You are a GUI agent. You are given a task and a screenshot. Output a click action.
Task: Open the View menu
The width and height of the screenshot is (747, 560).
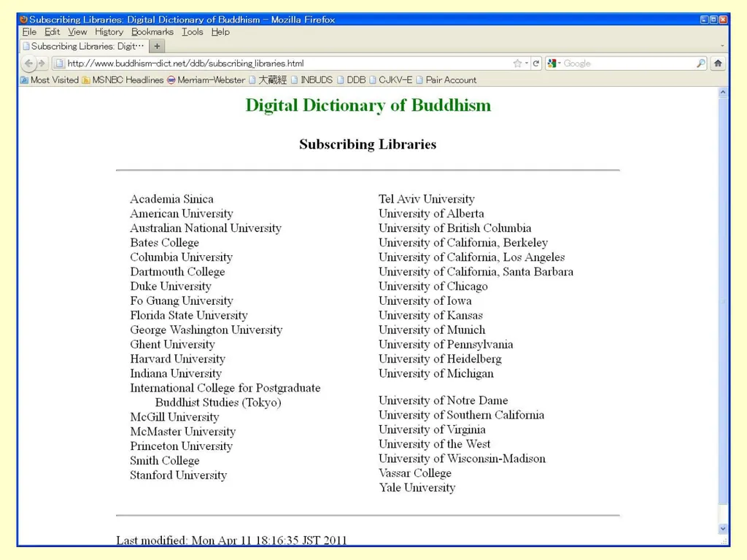point(77,32)
